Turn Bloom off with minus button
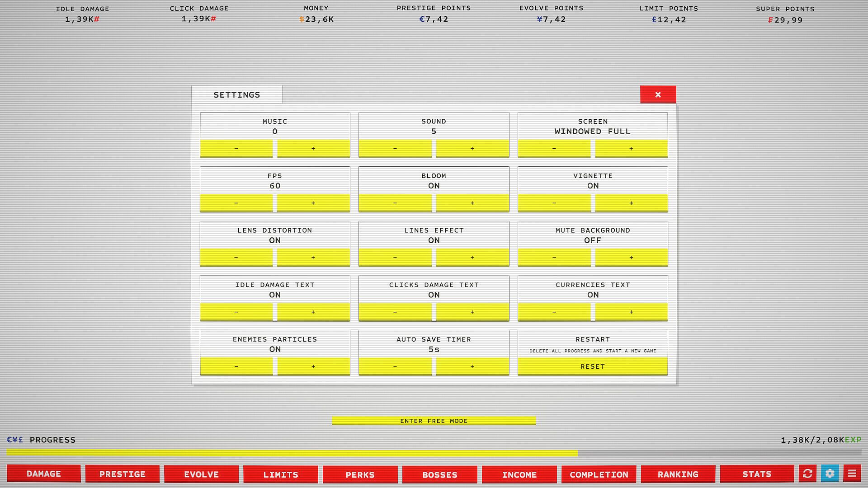Screen dimensions: 868x488 [395, 203]
